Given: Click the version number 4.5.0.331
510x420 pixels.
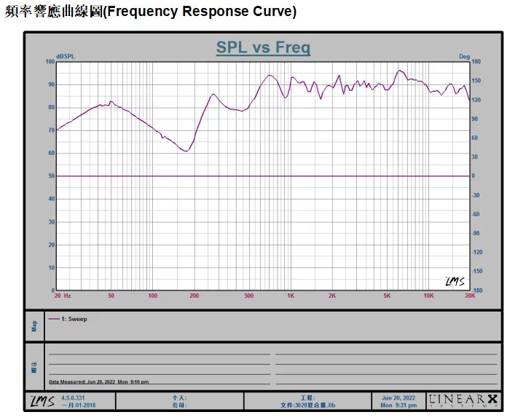Looking at the screenshot, I should [75, 398].
